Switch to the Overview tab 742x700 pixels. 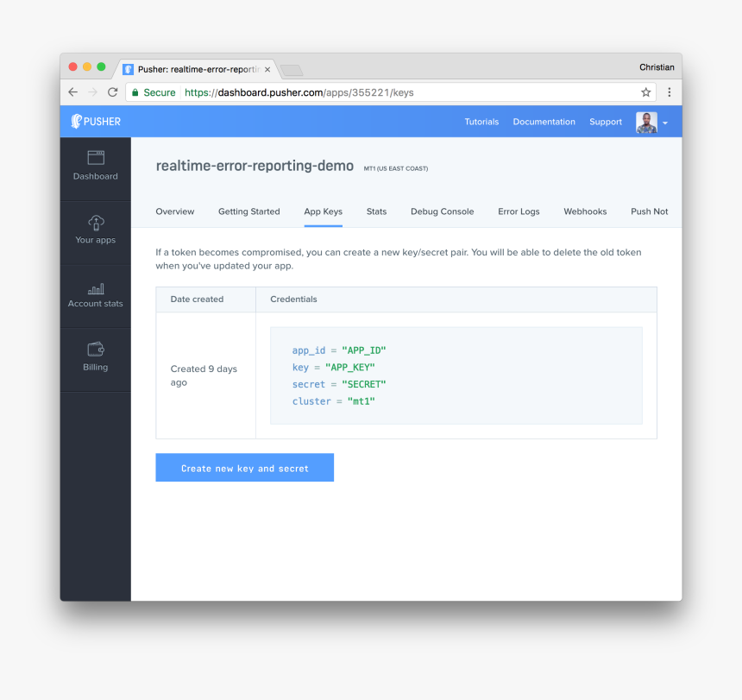click(174, 211)
